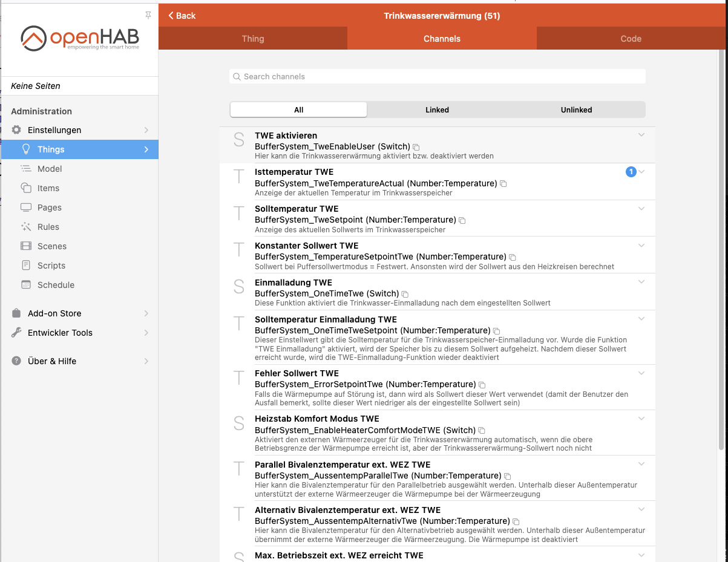Switch filter to Unlinked channels
Viewport: 728px width, 562px height.
(x=576, y=109)
